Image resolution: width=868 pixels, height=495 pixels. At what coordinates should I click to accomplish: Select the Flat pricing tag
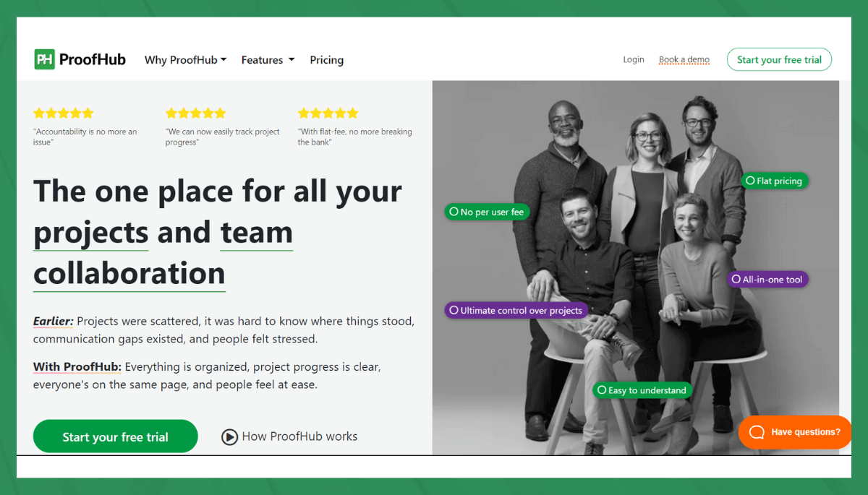pyautogui.click(x=774, y=181)
